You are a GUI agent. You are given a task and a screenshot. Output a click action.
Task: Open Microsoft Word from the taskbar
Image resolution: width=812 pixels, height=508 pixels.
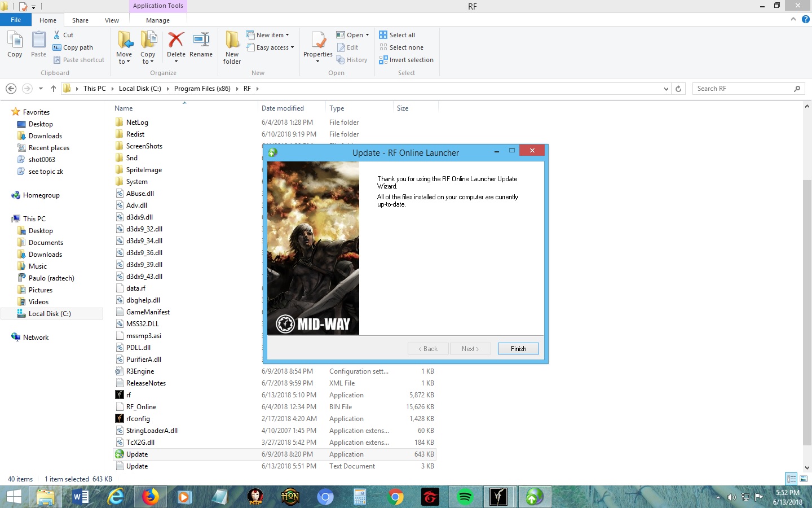click(x=80, y=497)
